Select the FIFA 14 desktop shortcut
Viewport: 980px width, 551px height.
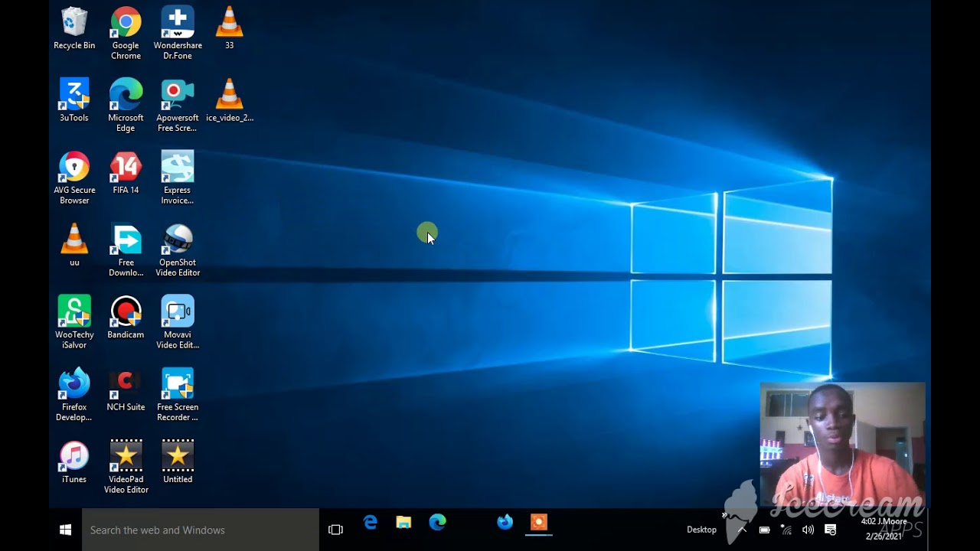(126, 174)
